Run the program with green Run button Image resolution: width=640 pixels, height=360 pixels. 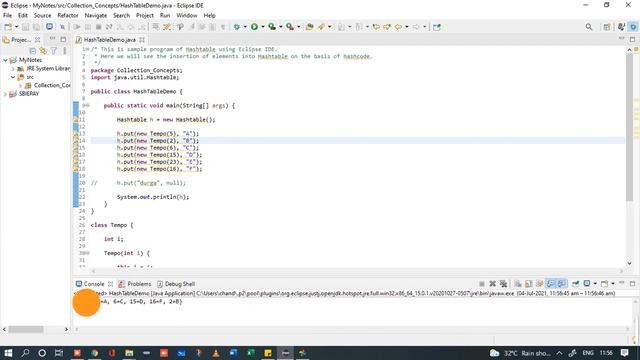pos(254,27)
